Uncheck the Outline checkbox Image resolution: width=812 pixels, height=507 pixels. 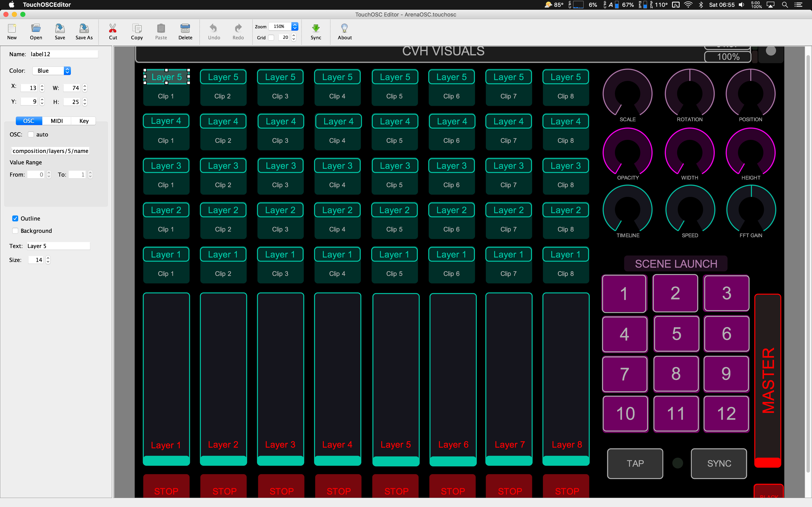pyautogui.click(x=15, y=219)
